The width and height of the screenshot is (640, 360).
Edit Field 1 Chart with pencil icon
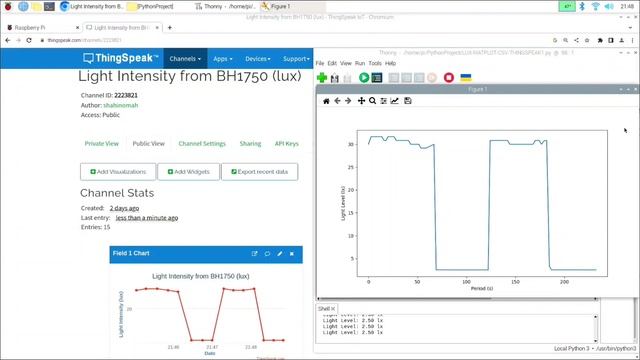click(280, 253)
